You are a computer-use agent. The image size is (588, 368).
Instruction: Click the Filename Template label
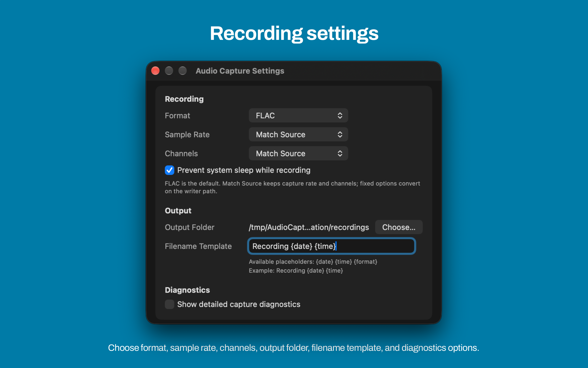coord(198,246)
